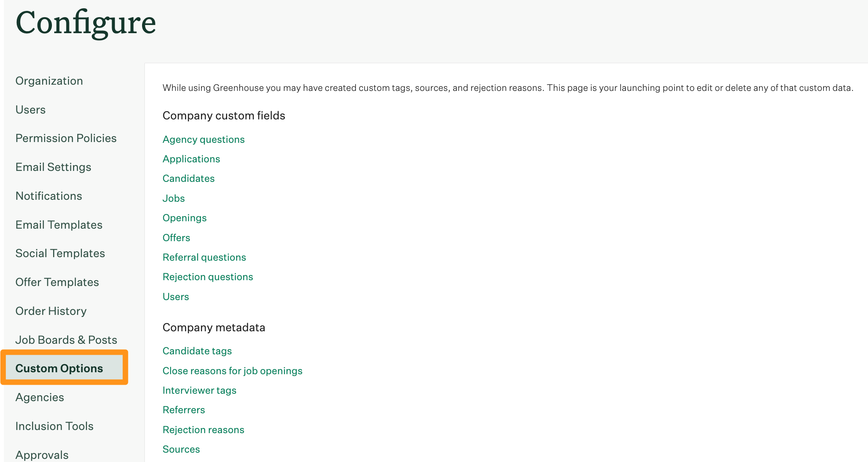Click the Openings custom fields link
This screenshot has width=868, height=462.
tap(185, 218)
